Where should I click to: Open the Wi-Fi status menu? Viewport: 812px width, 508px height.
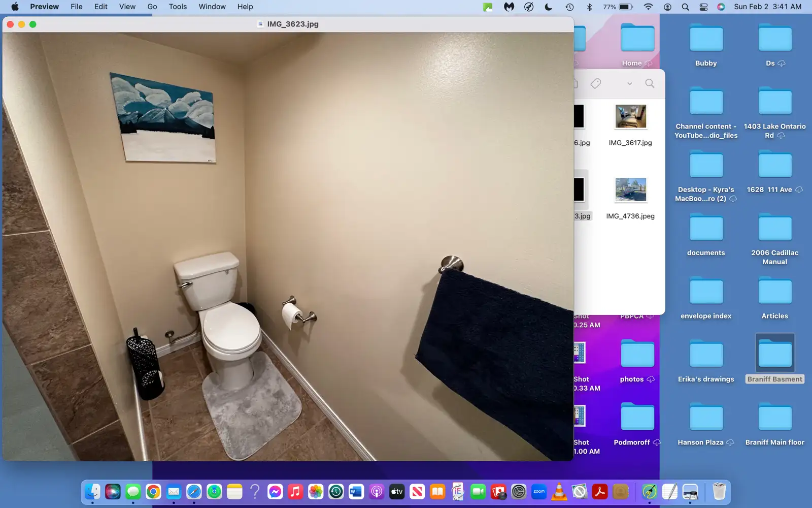pos(648,7)
